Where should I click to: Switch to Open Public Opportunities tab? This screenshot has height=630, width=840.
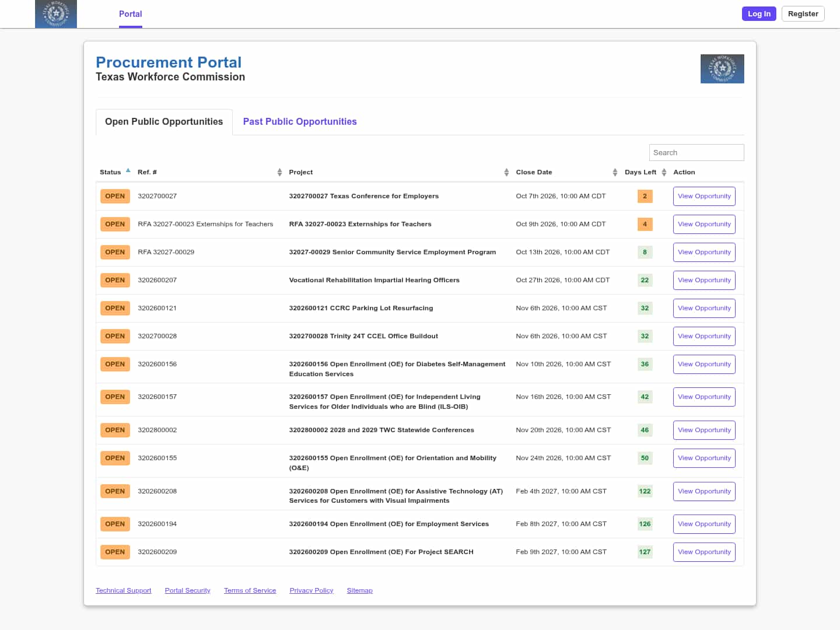pos(164,122)
